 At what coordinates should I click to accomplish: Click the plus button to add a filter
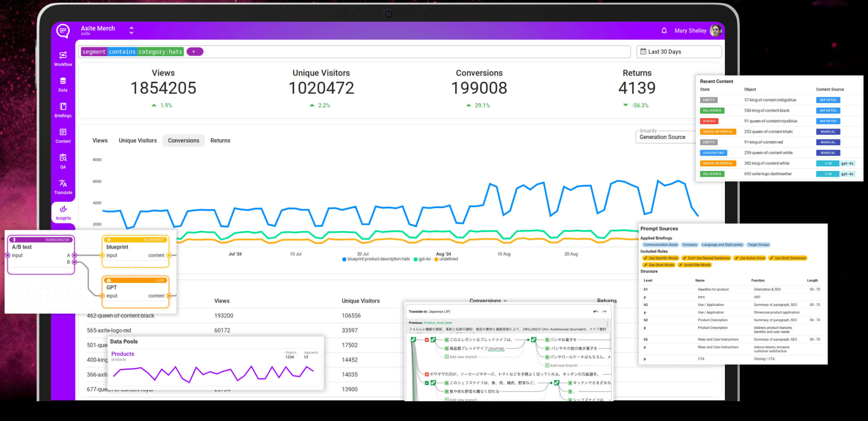[195, 51]
